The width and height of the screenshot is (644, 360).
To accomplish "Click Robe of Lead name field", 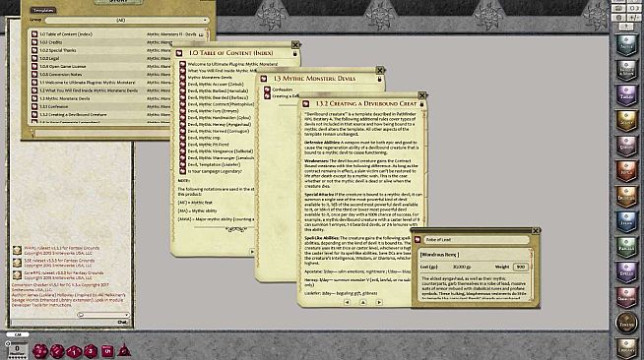I will (x=476, y=239).
